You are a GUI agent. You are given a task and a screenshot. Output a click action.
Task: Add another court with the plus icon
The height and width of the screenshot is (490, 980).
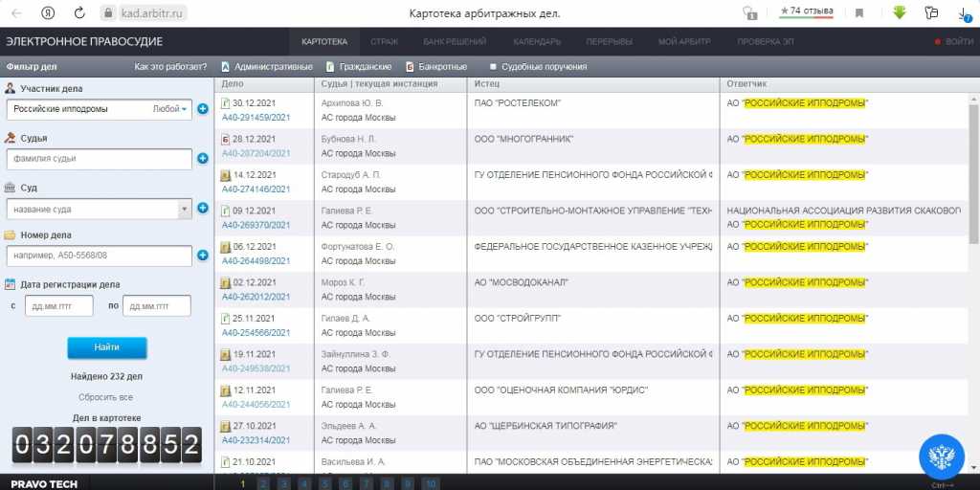[203, 208]
